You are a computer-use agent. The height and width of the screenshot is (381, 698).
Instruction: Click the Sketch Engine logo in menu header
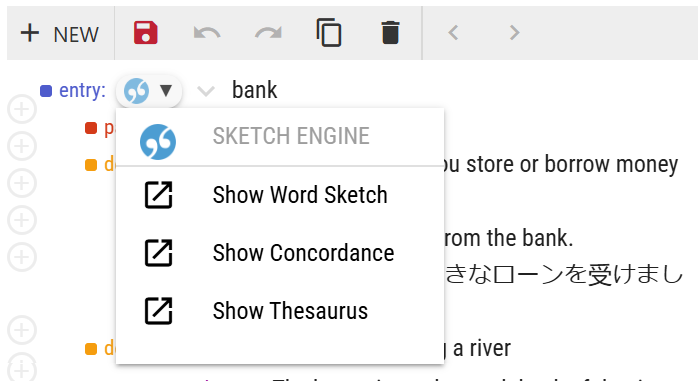158,142
